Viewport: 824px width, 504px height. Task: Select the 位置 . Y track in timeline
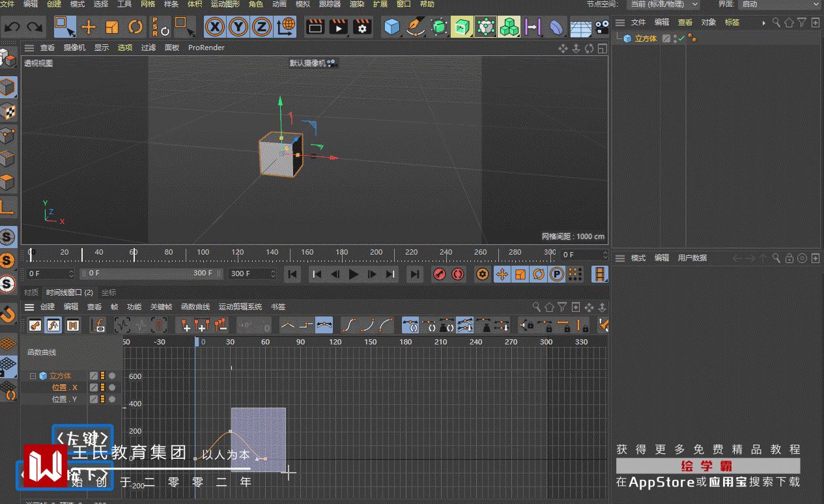pyautogui.click(x=64, y=399)
